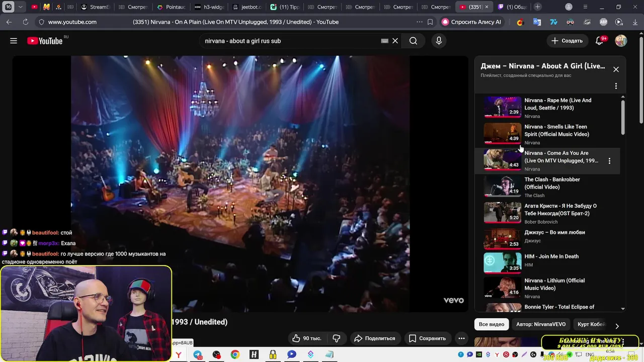
Task: Click playlist panel scrollbar
Action: 623,117
